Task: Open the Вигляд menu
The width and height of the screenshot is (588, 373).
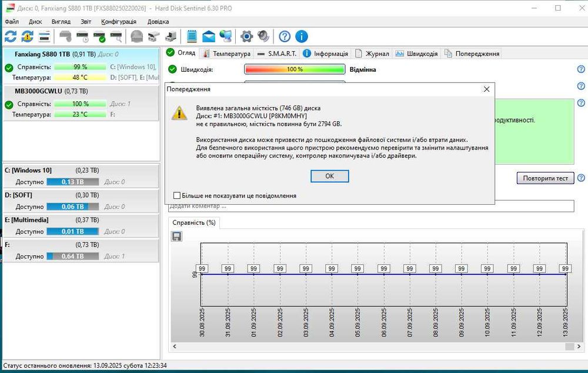Action: coord(61,21)
